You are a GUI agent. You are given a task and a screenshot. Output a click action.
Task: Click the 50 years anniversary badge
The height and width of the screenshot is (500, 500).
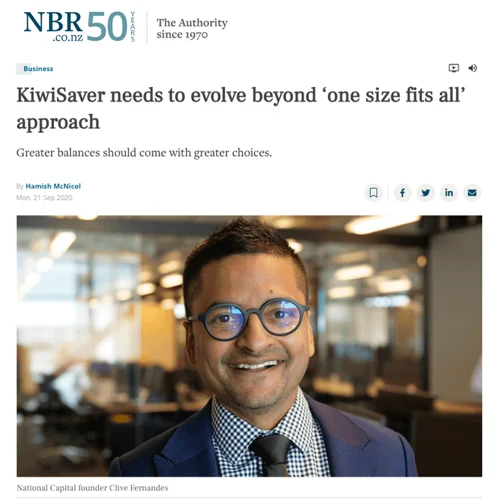[111, 27]
